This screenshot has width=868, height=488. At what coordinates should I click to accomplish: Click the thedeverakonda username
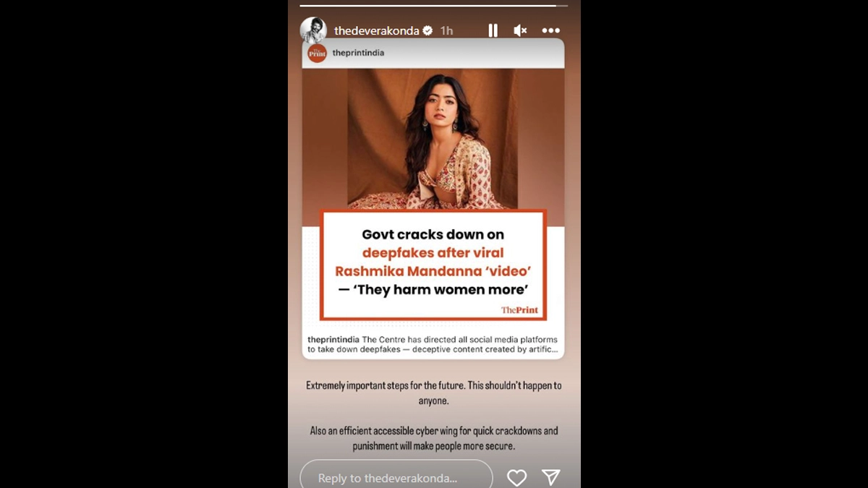[375, 30]
